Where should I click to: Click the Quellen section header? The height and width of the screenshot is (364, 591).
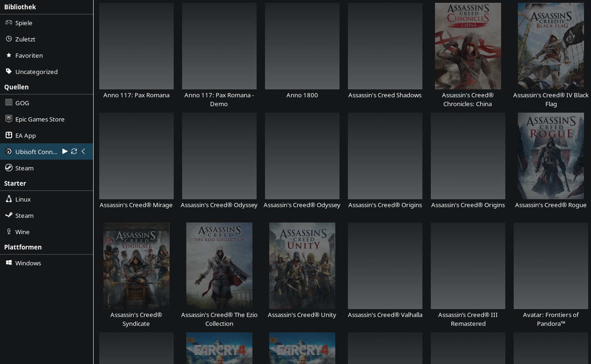tap(16, 87)
